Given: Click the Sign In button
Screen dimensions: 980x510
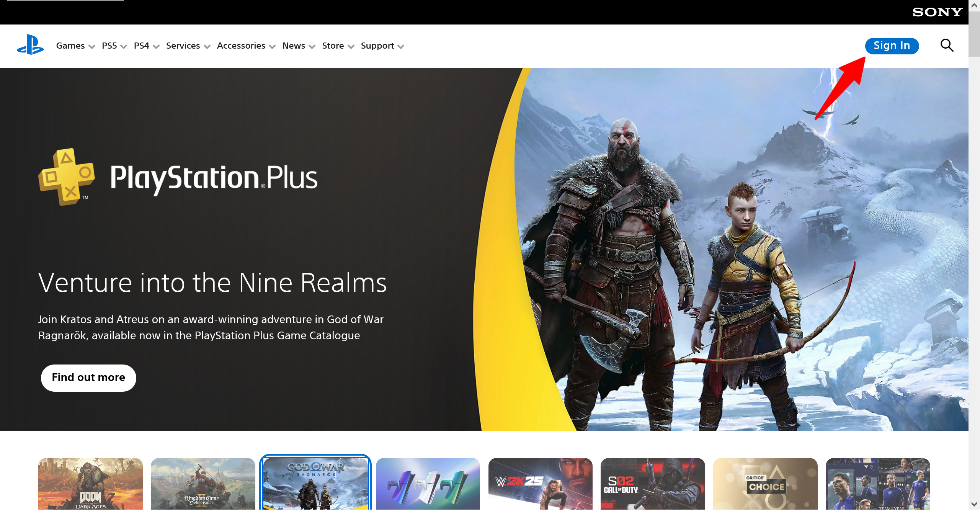Looking at the screenshot, I should point(892,46).
